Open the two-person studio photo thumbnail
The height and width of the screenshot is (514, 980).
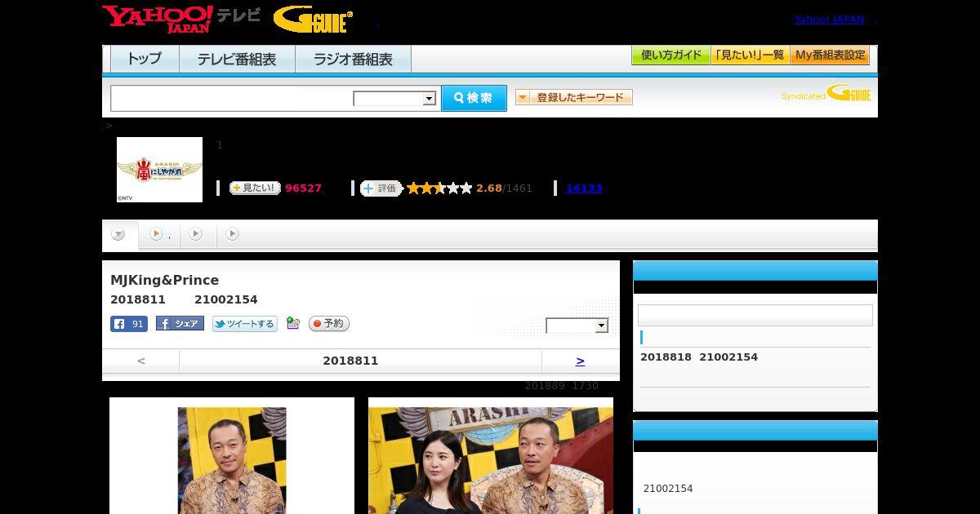click(491, 455)
